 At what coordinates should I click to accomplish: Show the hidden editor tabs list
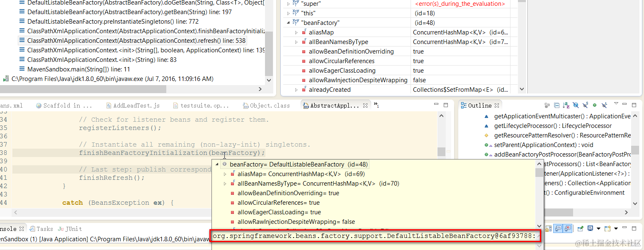click(377, 105)
